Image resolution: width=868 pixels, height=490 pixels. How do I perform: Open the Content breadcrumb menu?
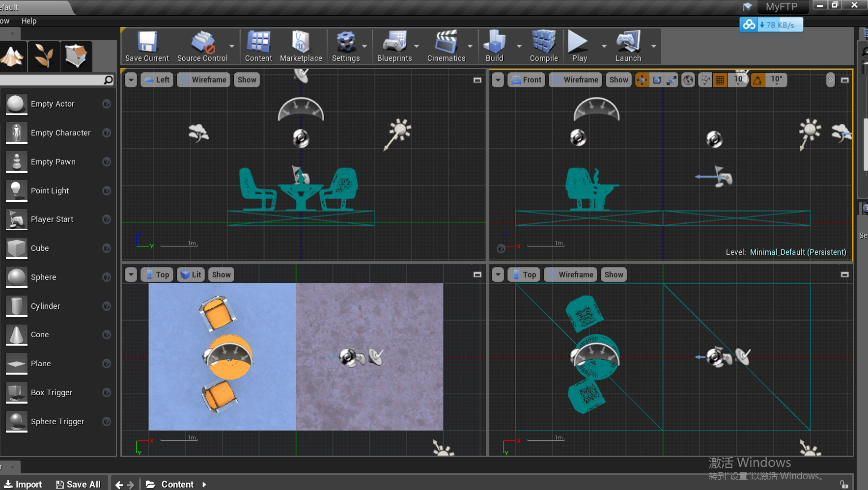177,484
